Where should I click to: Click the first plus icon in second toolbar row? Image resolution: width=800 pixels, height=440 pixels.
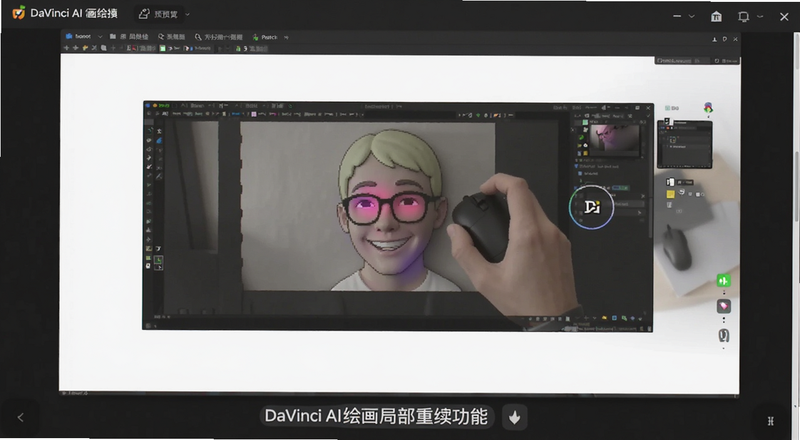[66, 48]
